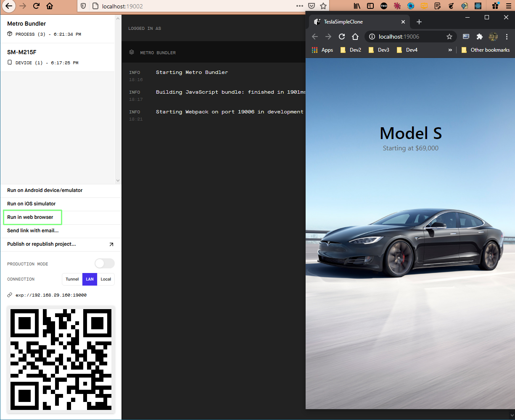
Task: Select the Metro Bundler process entry
Action: 57,29
